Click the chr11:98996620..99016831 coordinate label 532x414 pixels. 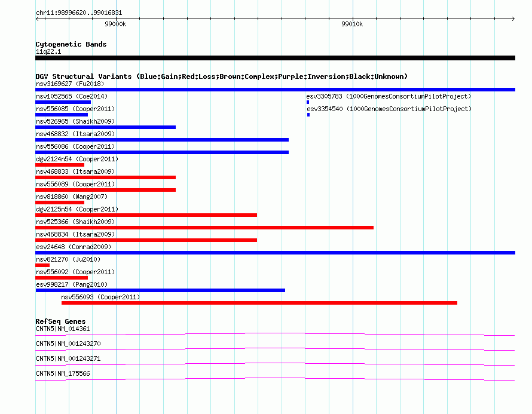79,13
